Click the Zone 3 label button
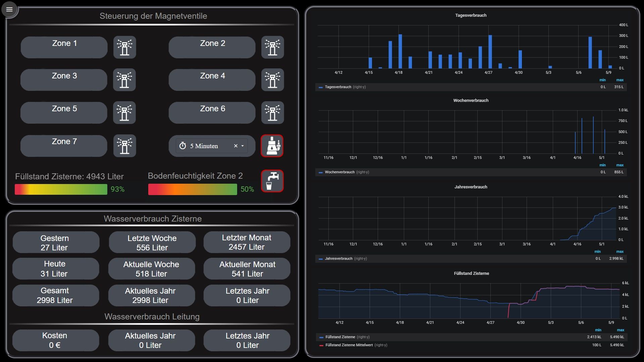Viewport: 644px width, 362px height. 64,80
